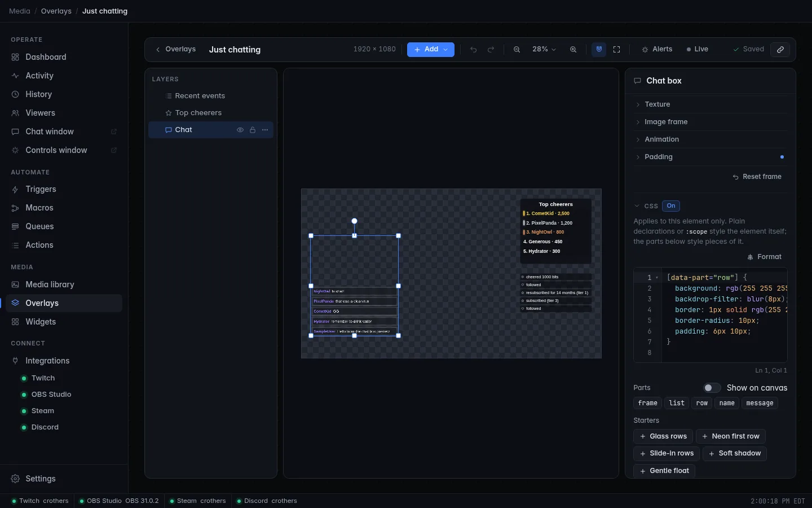Insert the row part chip
Image resolution: width=812 pixels, height=508 pixels.
click(702, 403)
